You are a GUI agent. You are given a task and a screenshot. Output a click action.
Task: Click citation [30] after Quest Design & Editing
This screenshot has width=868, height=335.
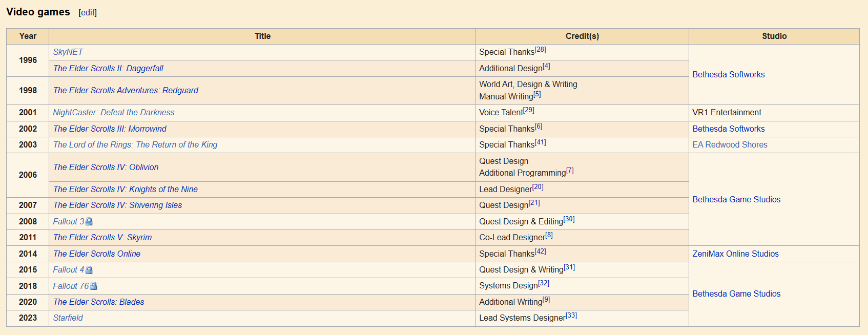[x=569, y=220]
